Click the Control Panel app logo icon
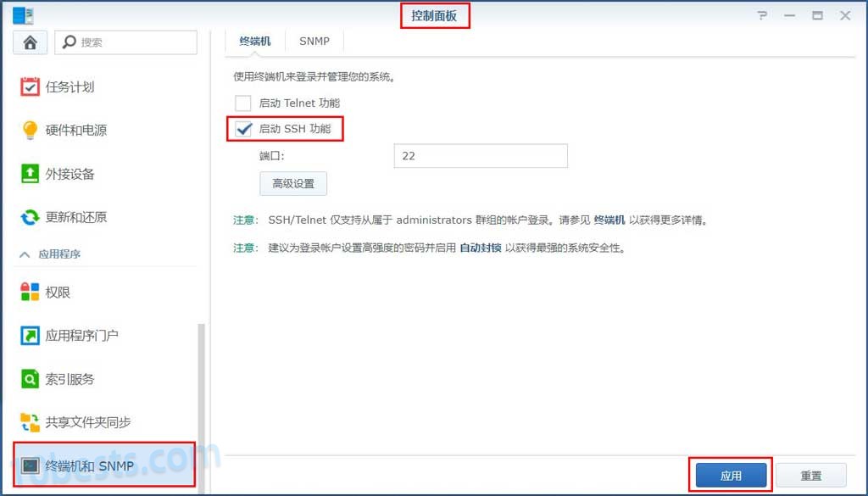This screenshot has width=868, height=496. (23, 15)
